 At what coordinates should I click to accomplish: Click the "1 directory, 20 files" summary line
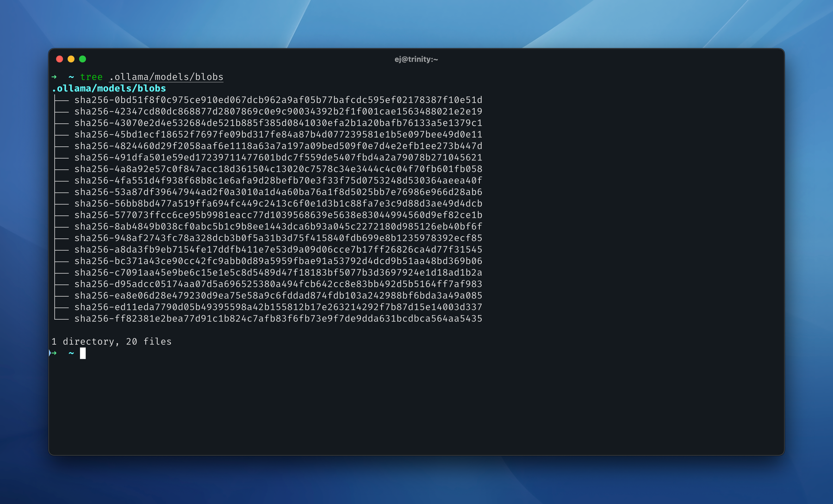(x=112, y=342)
